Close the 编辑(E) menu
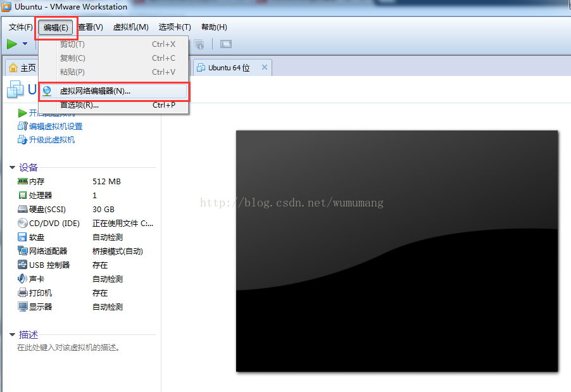The height and width of the screenshot is (392, 571). point(56,27)
